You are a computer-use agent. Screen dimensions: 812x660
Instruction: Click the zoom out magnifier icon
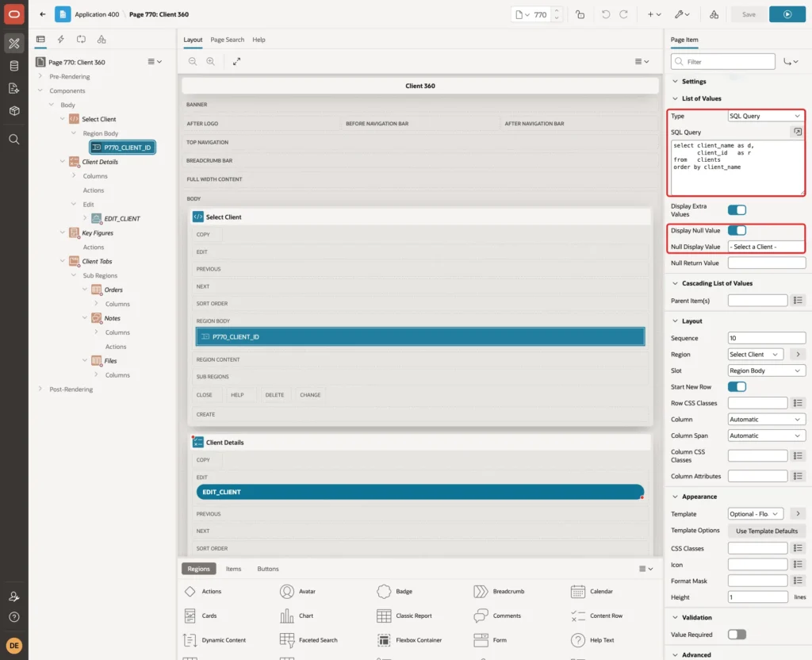click(x=193, y=61)
